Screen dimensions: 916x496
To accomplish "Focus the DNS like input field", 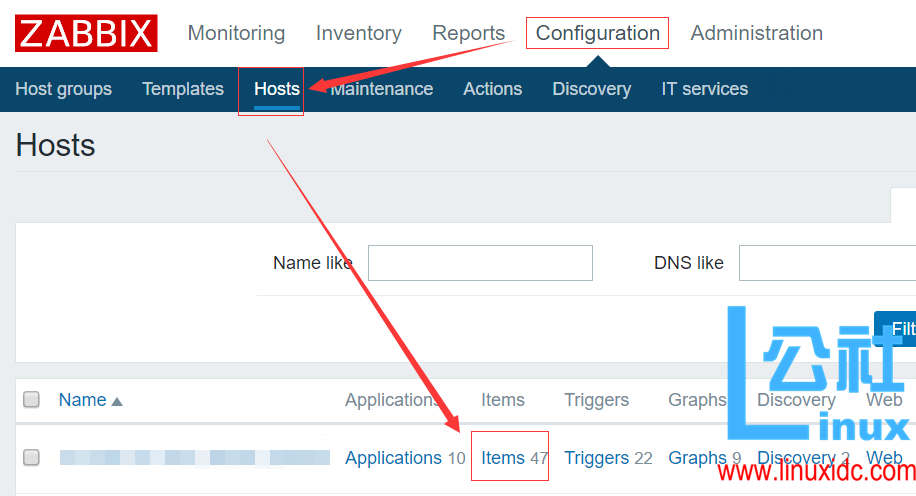I will [827, 263].
